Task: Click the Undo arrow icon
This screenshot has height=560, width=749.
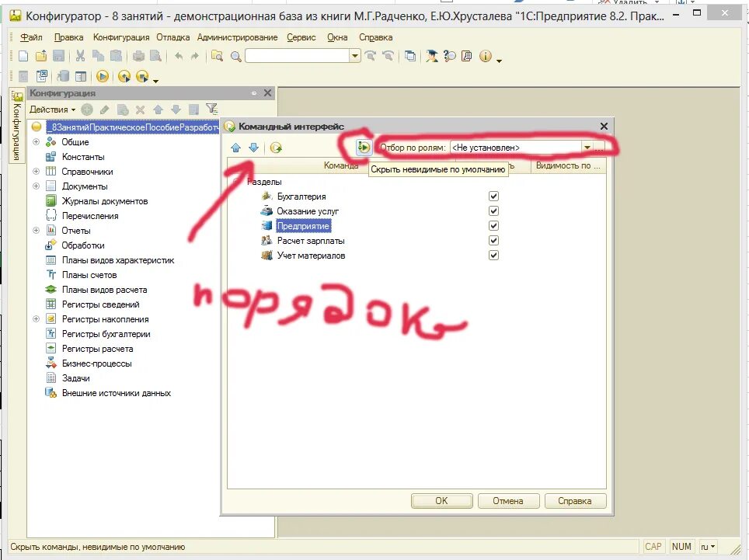Action: coord(179,57)
